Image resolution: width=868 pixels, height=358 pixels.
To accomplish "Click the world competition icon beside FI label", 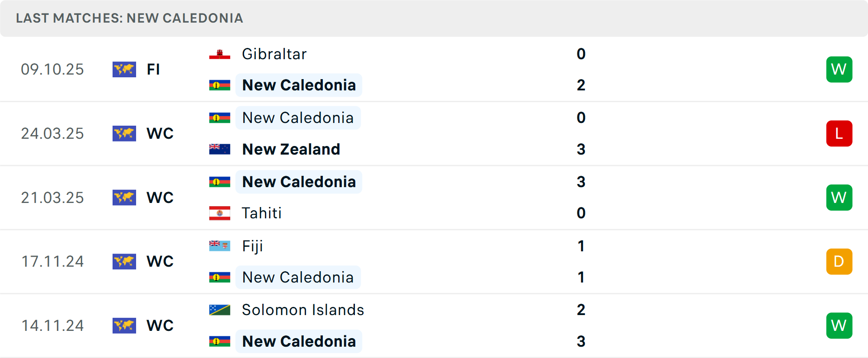I will coord(124,69).
